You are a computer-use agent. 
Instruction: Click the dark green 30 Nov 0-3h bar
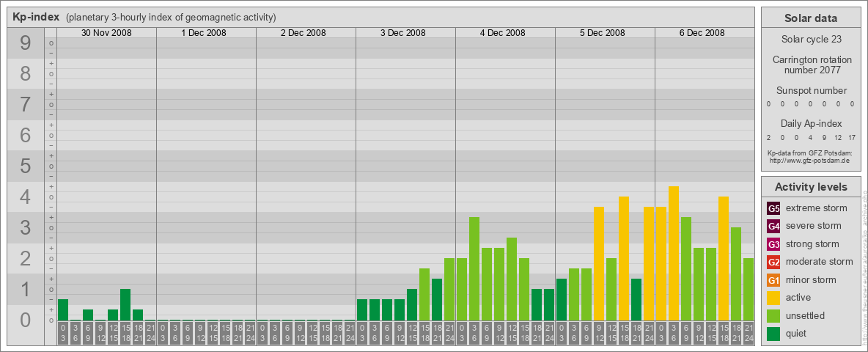[x=63, y=310]
